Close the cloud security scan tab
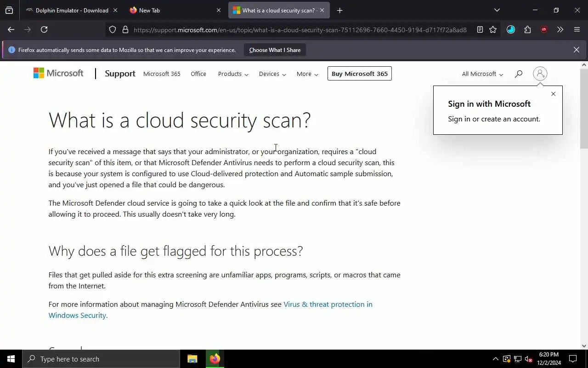588x368 pixels. (x=322, y=10)
